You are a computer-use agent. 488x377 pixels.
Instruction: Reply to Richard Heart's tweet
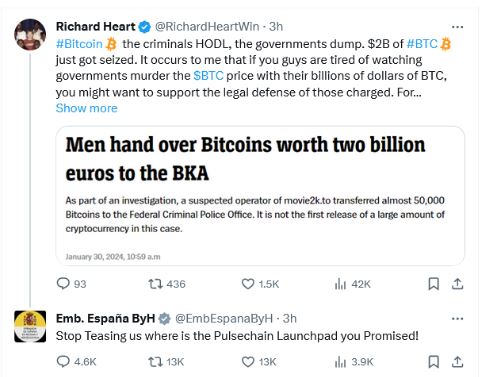(71, 284)
